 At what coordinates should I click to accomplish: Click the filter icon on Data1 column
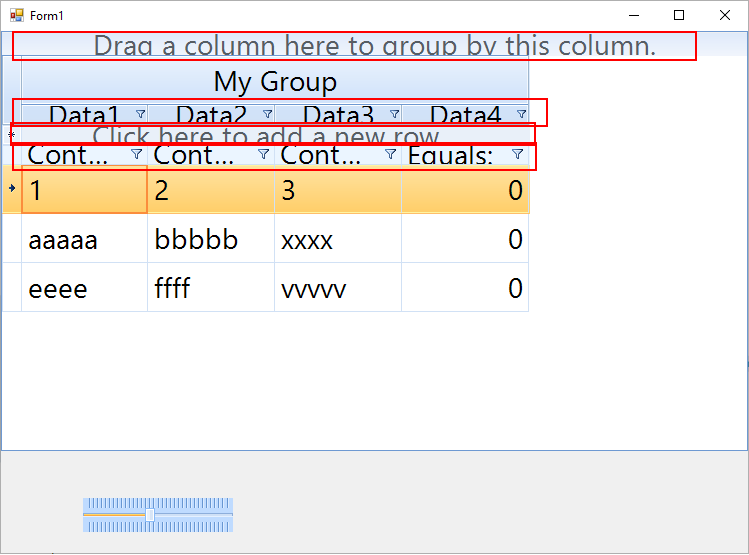[140, 114]
